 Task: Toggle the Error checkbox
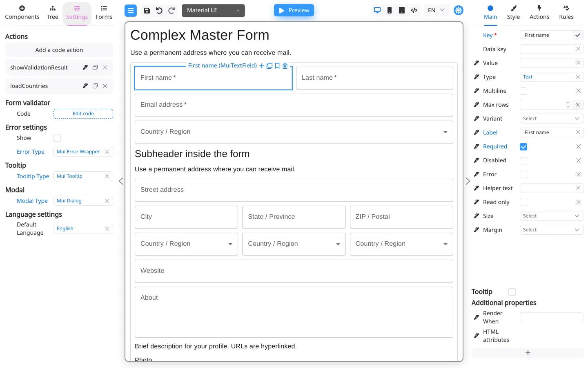click(523, 175)
